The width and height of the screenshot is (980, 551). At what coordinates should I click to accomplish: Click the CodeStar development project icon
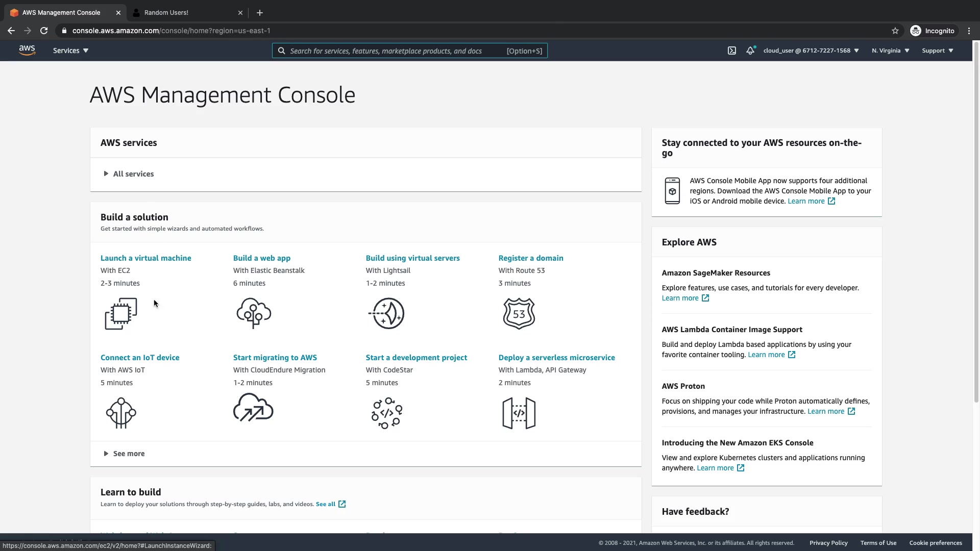pyautogui.click(x=386, y=413)
